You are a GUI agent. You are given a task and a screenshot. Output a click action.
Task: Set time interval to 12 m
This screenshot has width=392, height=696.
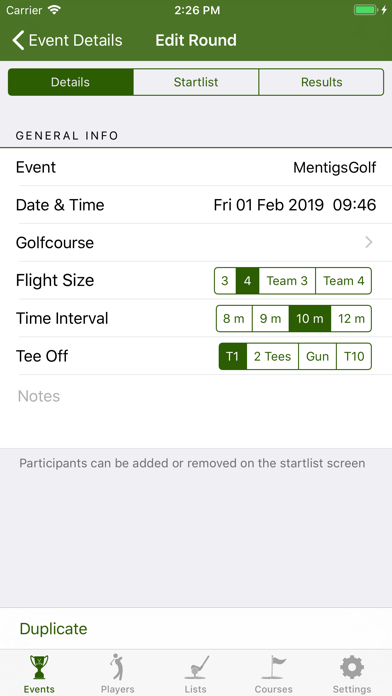[351, 318]
